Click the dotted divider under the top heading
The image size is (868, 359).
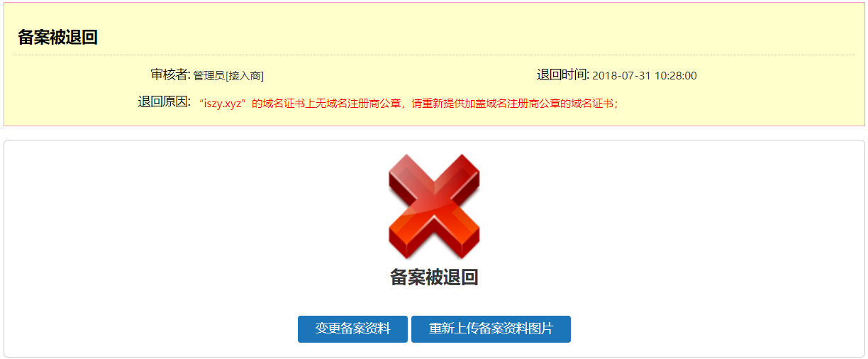(x=434, y=55)
